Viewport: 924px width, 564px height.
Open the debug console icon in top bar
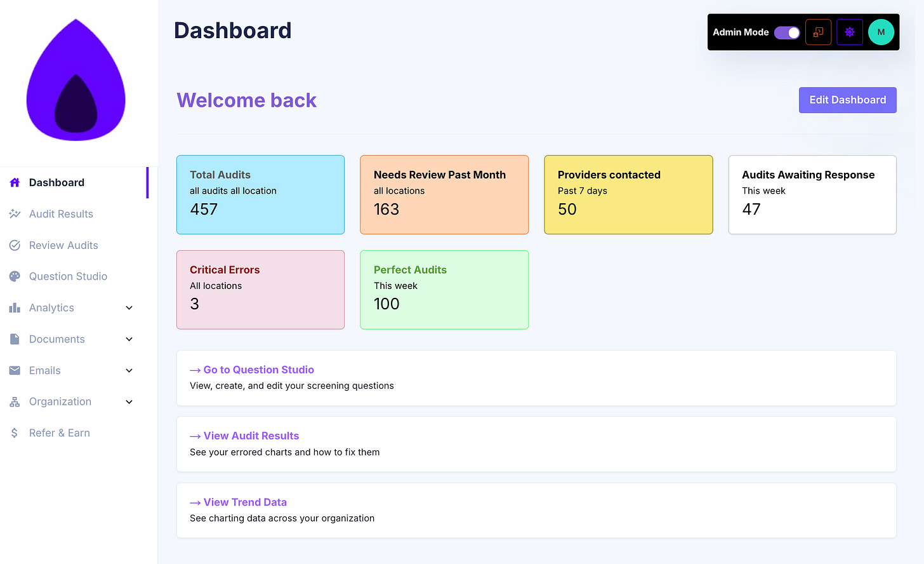[x=818, y=32]
